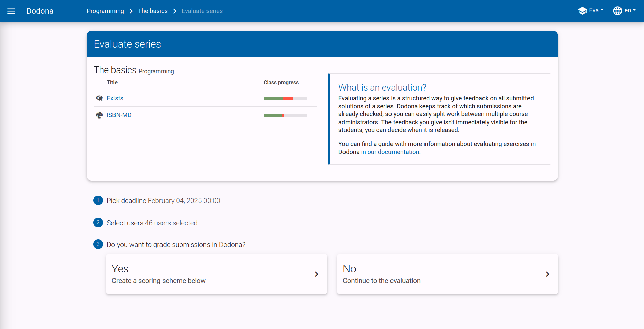Choose Yes to create a scoring scheme
This screenshot has width=644, height=329.
217,274
